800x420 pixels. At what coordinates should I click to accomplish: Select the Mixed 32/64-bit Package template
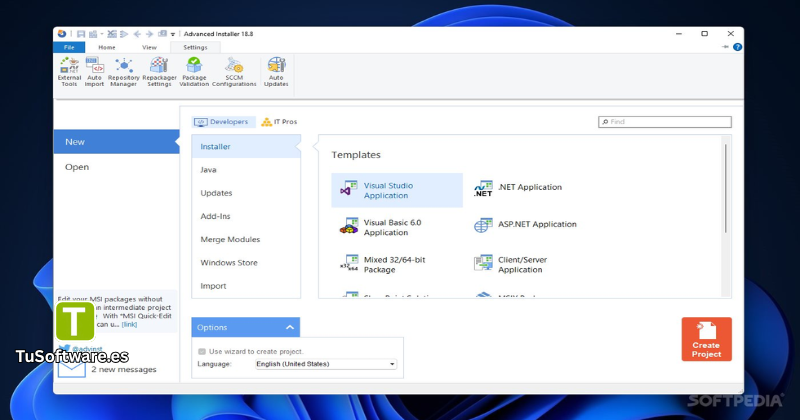click(x=383, y=264)
